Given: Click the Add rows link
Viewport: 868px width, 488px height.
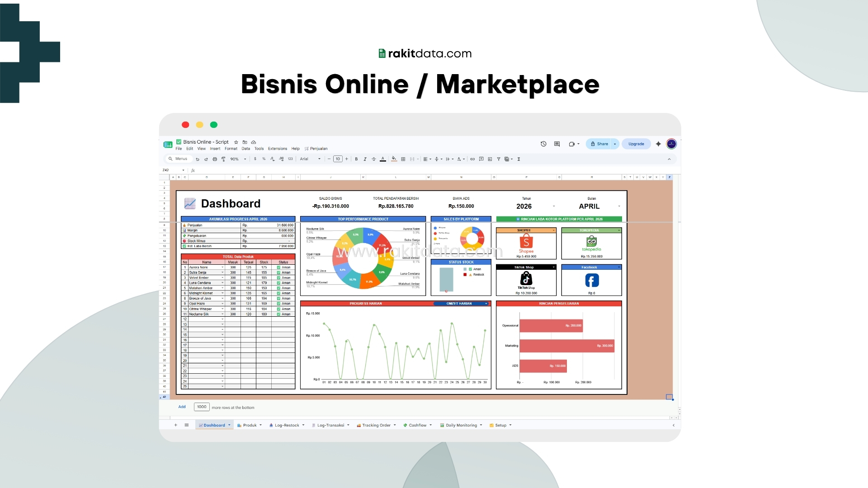Looking at the screenshot, I should (182, 407).
